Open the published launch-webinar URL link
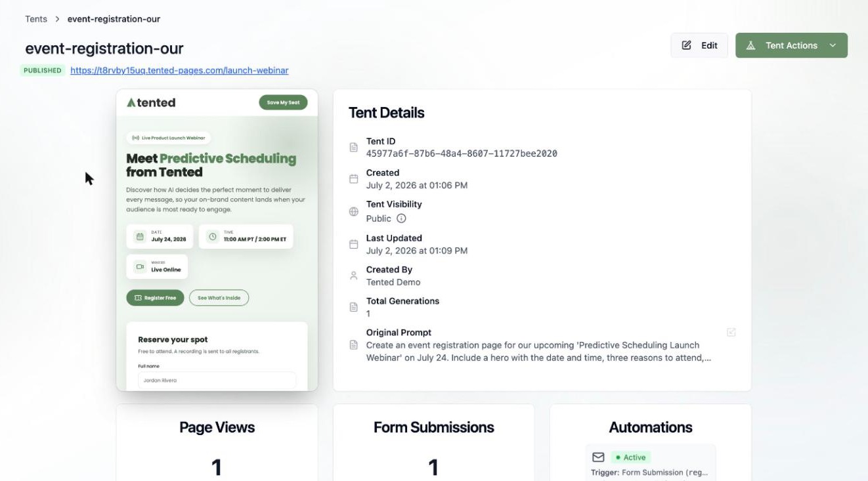The image size is (868, 481). click(x=179, y=70)
